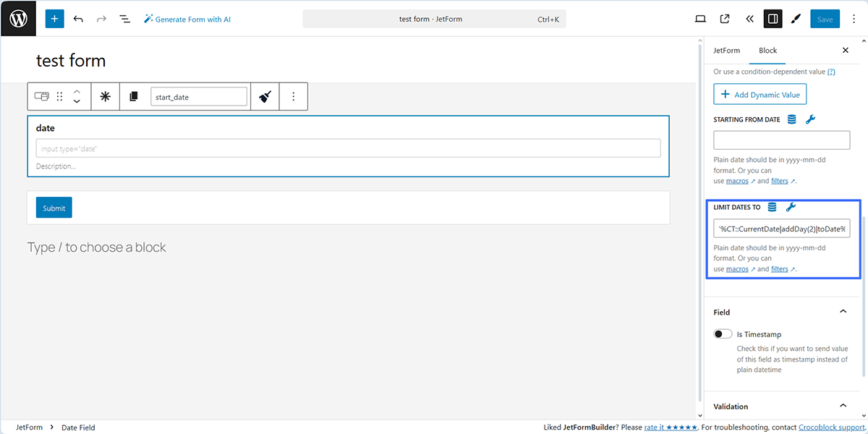Focus the Starting From Date input
Screen dimensions: 868x434
[781, 140]
